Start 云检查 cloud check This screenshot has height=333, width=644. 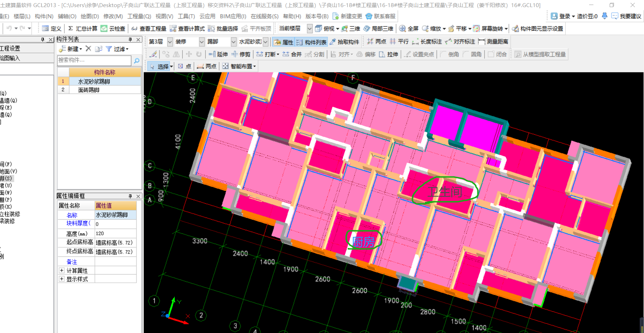click(113, 29)
